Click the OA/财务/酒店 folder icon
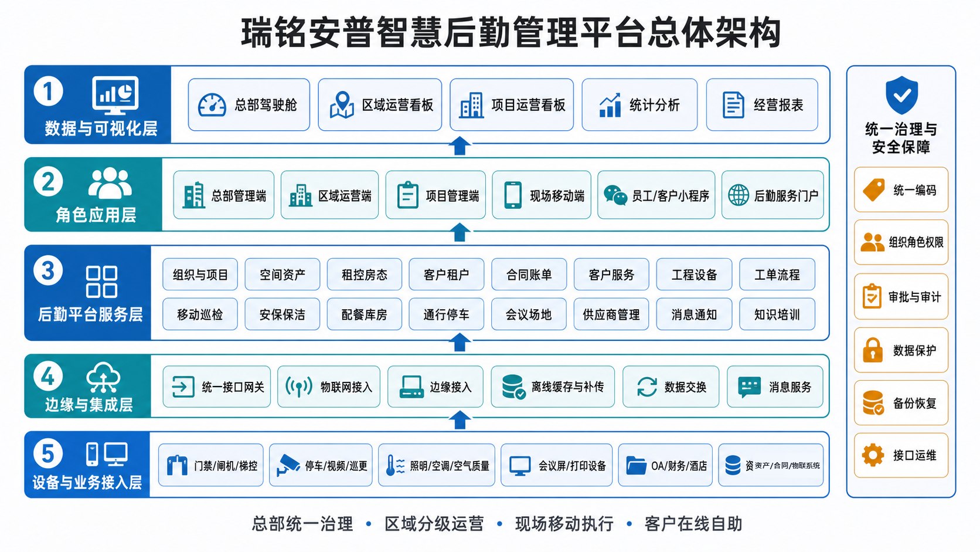The image size is (980, 552). tap(636, 465)
